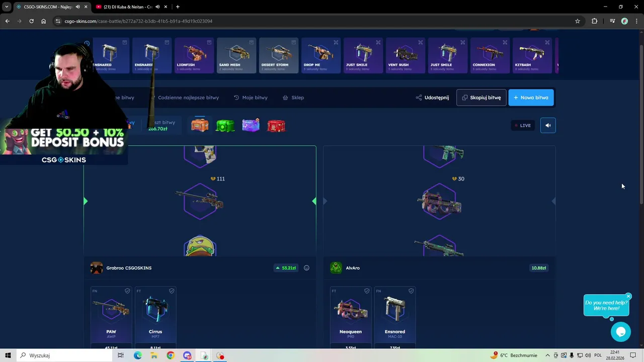Go to Moje bitwy tab

click(x=251, y=98)
